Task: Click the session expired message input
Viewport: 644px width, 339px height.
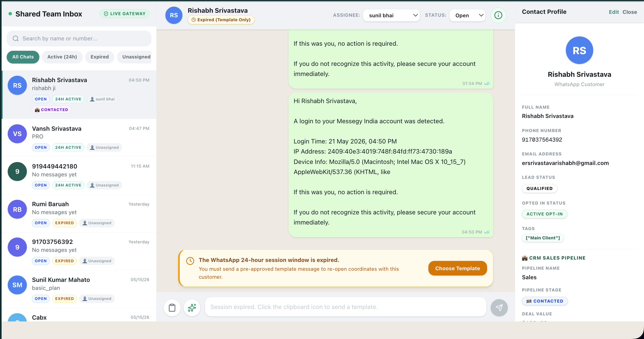Action: (x=345, y=307)
